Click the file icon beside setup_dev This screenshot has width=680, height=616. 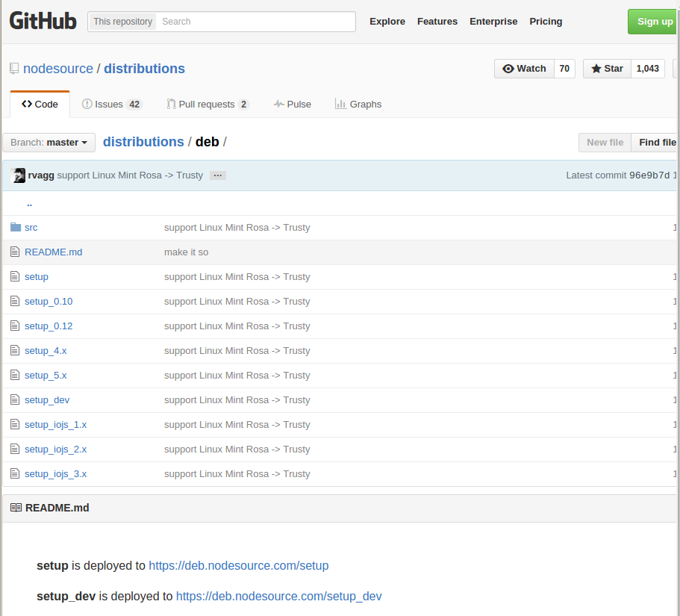click(15, 400)
